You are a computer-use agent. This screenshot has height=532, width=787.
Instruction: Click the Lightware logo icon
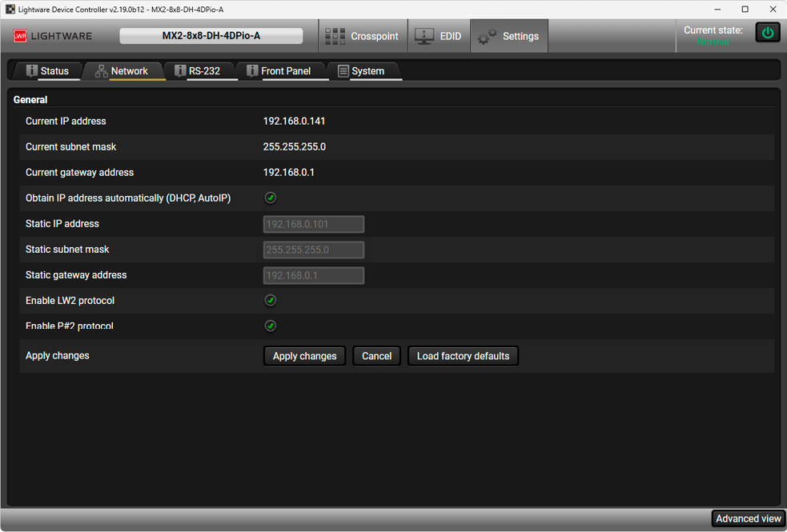20,36
